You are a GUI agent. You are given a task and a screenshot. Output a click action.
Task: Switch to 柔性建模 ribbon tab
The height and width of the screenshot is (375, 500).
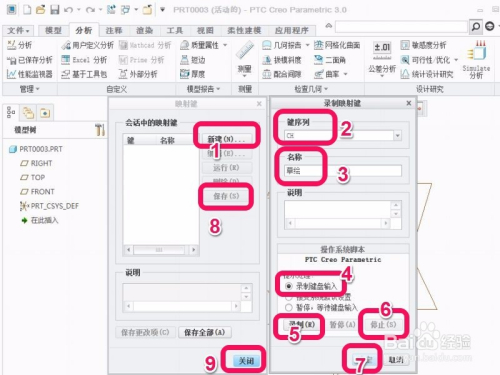(x=244, y=30)
